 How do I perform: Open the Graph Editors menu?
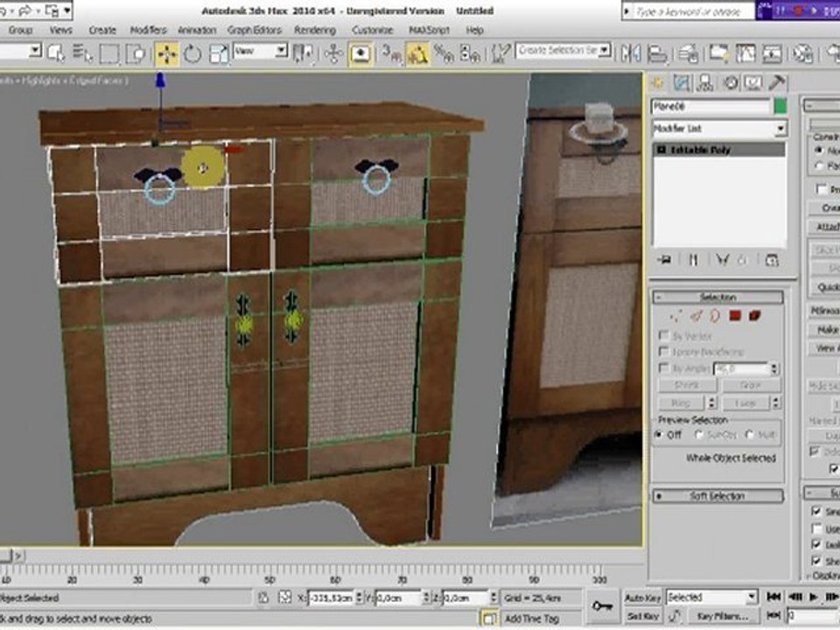(x=255, y=30)
